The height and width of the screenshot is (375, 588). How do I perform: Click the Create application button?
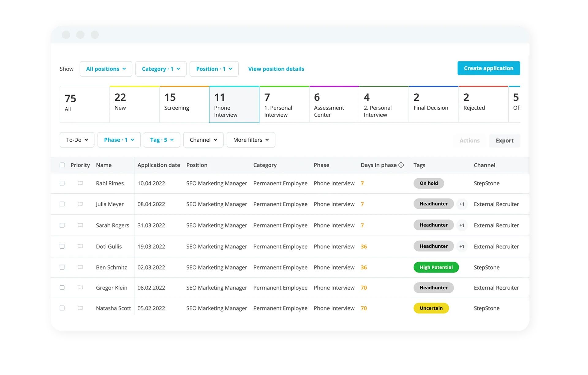click(488, 68)
